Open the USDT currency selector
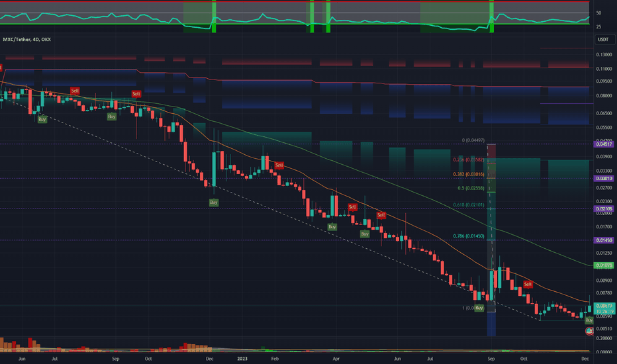Screen dimensions: 617x364 click(x=604, y=39)
